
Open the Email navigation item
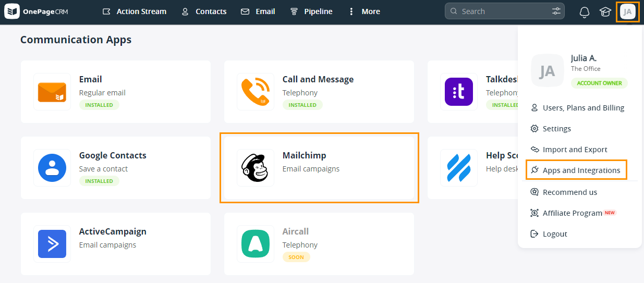point(258,11)
